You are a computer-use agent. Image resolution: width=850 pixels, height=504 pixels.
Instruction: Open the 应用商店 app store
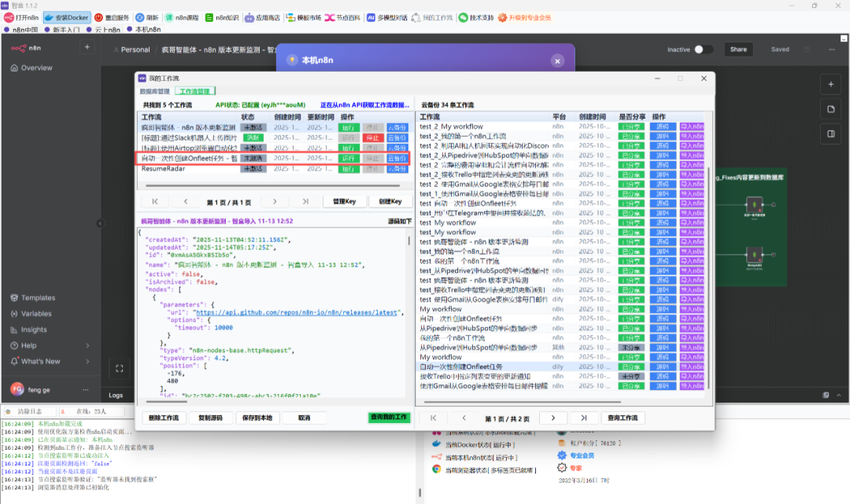[261, 17]
